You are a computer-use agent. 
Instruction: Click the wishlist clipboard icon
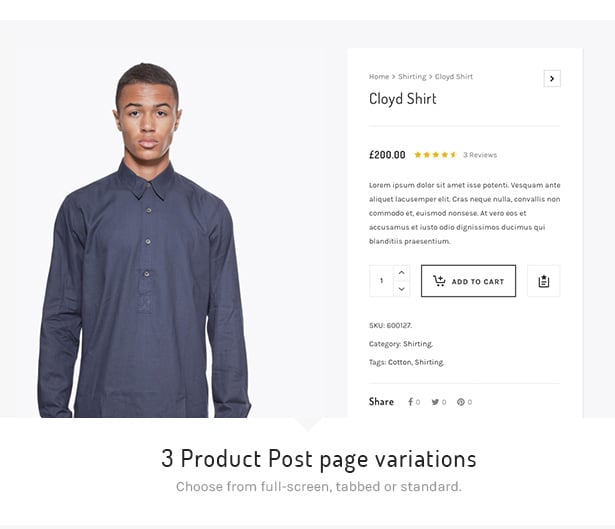pyautogui.click(x=543, y=281)
